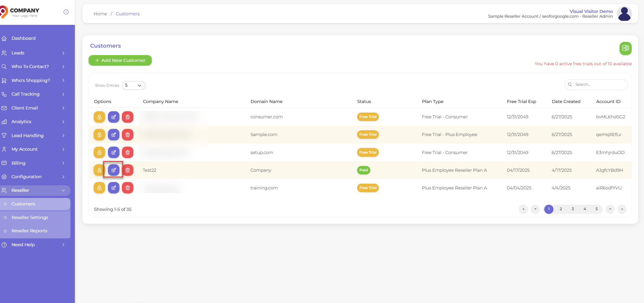The height and width of the screenshot is (303, 644).
Task: Go to Home breadcrumb link
Action: tap(100, 14)
